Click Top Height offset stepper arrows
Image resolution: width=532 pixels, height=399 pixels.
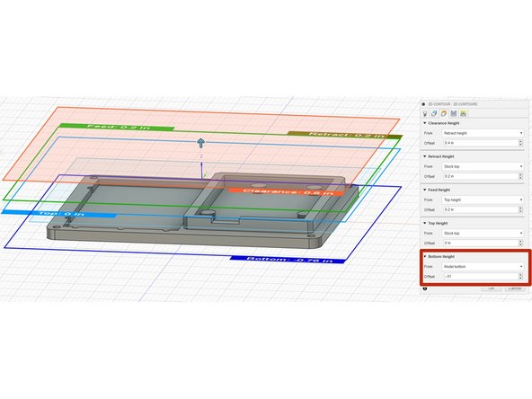(x=521, y=243)
